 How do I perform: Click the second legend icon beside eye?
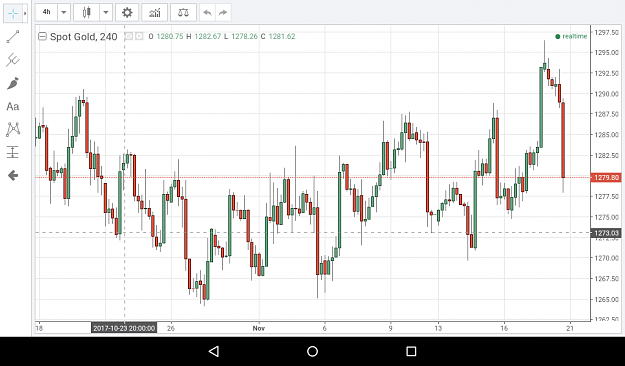click(x=139, y=36)
